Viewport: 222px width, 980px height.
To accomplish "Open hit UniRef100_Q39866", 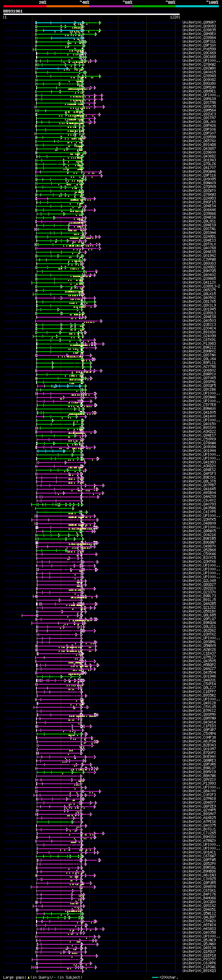I will [199, 214].
